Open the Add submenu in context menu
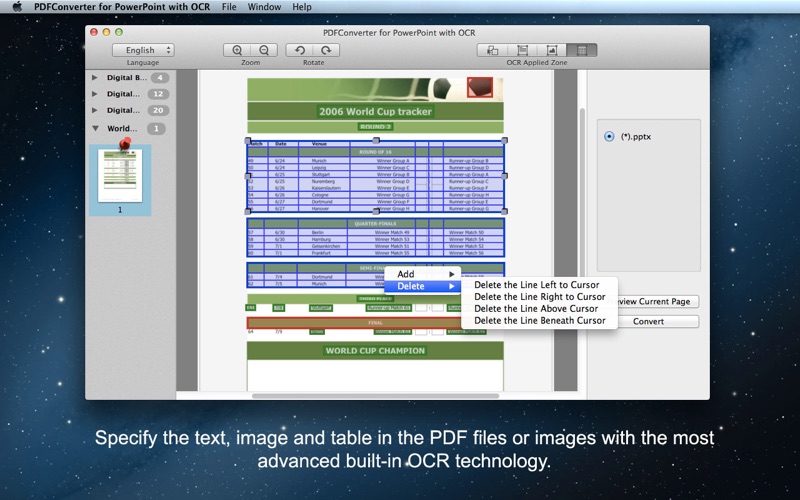The image size is (800, 500). click(422, 274)
